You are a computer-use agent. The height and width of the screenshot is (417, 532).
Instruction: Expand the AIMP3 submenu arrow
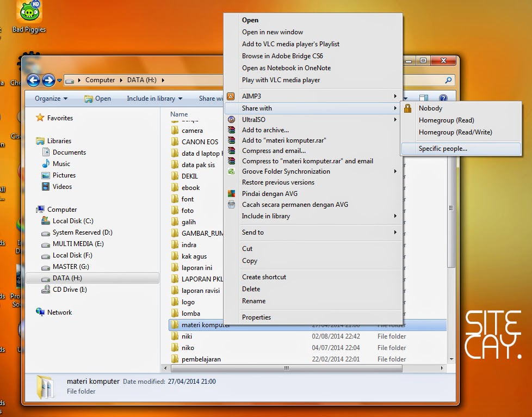(395, 96)
